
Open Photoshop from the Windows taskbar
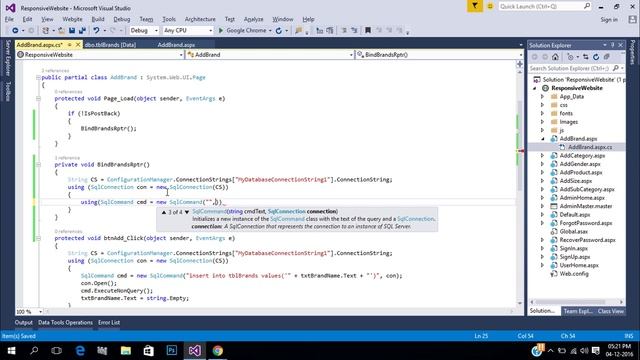pyautogui.click(x=172, y=351)
